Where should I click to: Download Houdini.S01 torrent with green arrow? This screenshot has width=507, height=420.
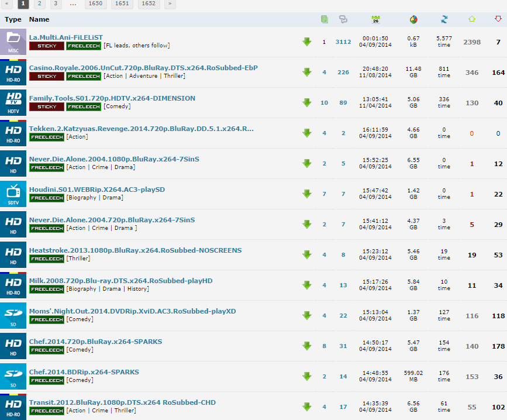tap(306, 194)
